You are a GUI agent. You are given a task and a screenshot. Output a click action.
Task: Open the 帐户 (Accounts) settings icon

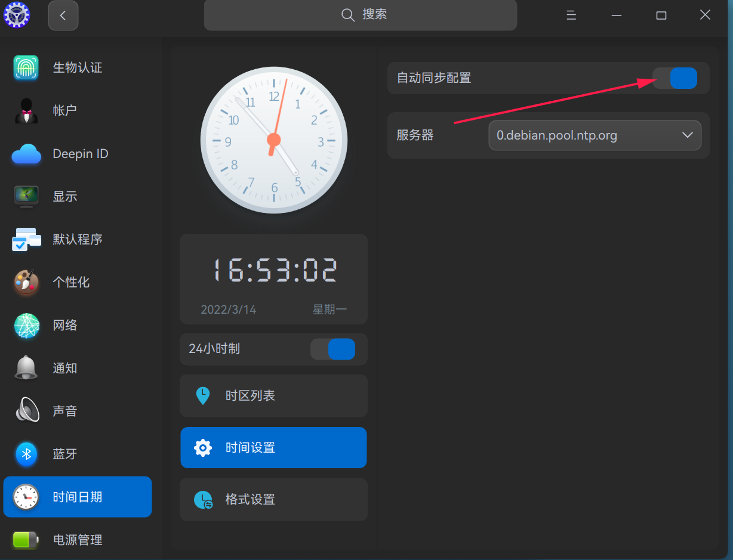[x=26, y=110]
